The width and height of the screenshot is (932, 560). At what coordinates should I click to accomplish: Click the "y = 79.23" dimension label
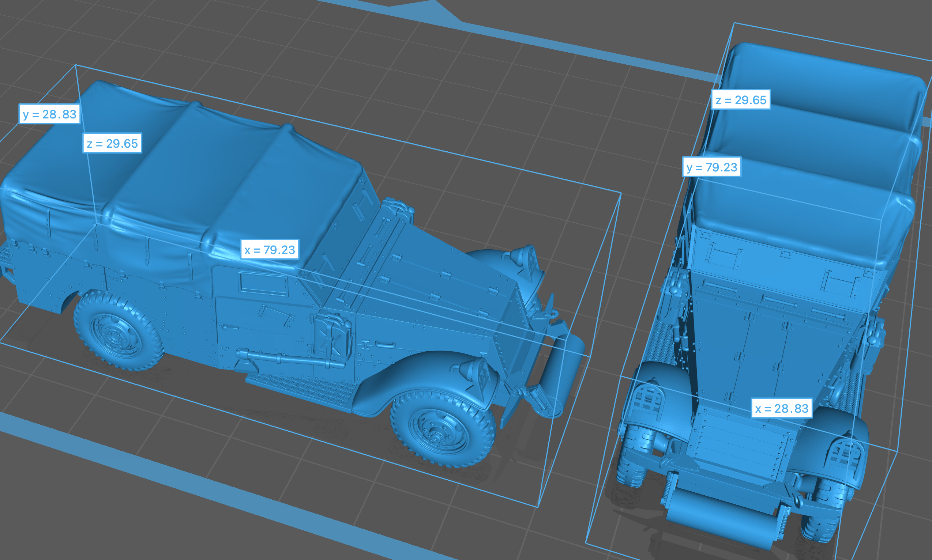pyautogui.click(x=712, y=167)
